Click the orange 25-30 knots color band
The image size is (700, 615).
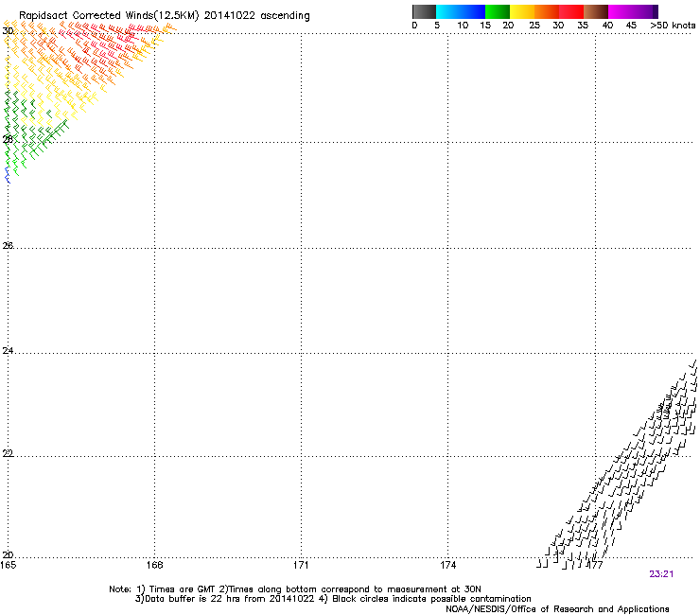coord(547,11)
